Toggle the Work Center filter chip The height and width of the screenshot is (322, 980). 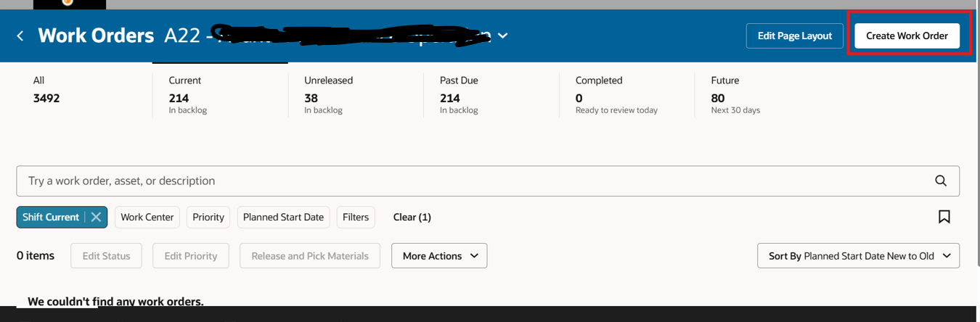click(147, 217)
